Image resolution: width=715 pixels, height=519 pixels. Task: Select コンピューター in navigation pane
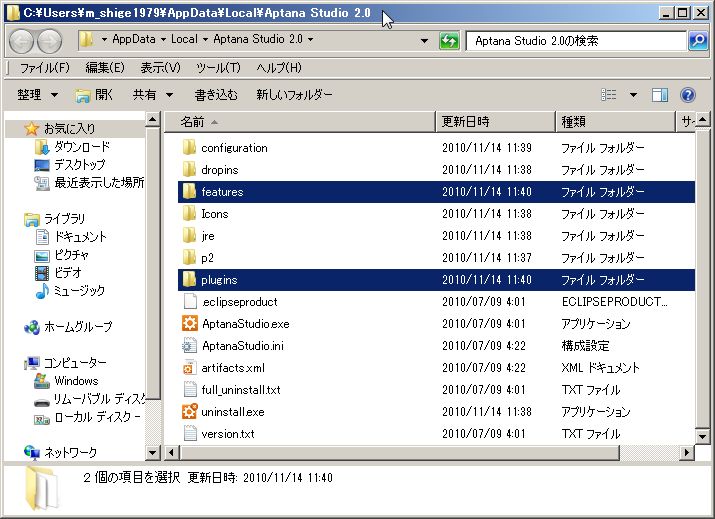pyautogui.click(x=75, y=363)
